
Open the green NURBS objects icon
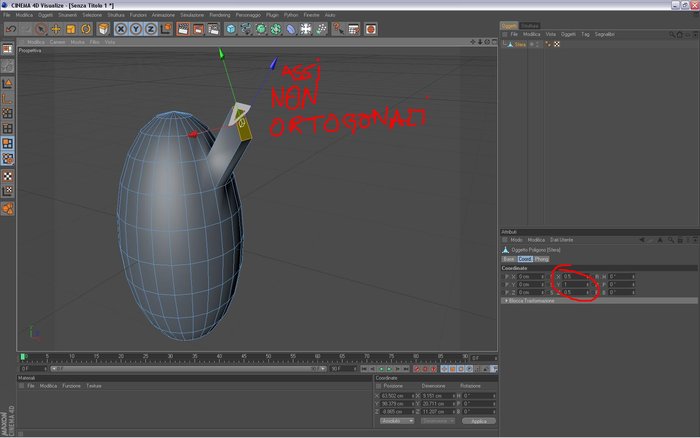[x=261, y=29]
